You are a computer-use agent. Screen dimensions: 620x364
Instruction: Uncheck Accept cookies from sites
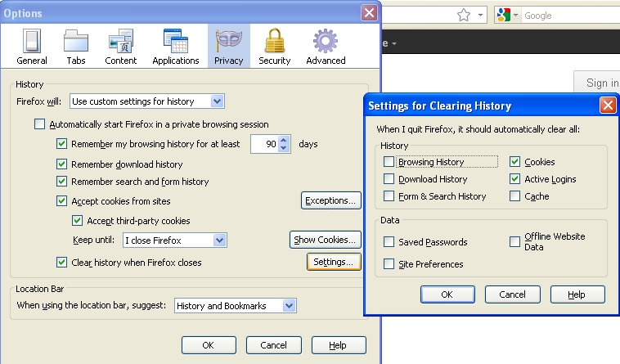tap(61, 201)
